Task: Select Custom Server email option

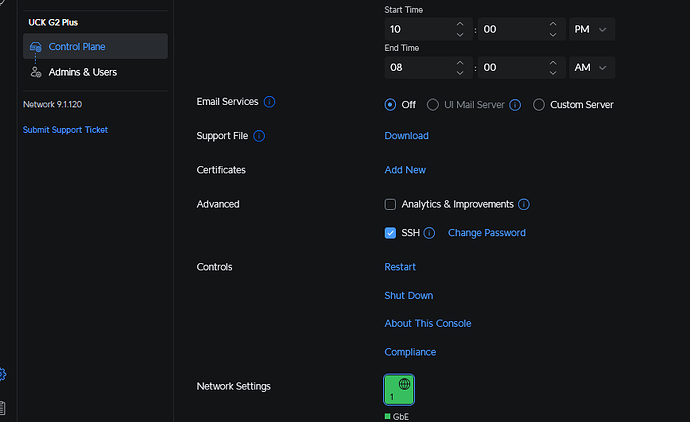Action: 539,105
